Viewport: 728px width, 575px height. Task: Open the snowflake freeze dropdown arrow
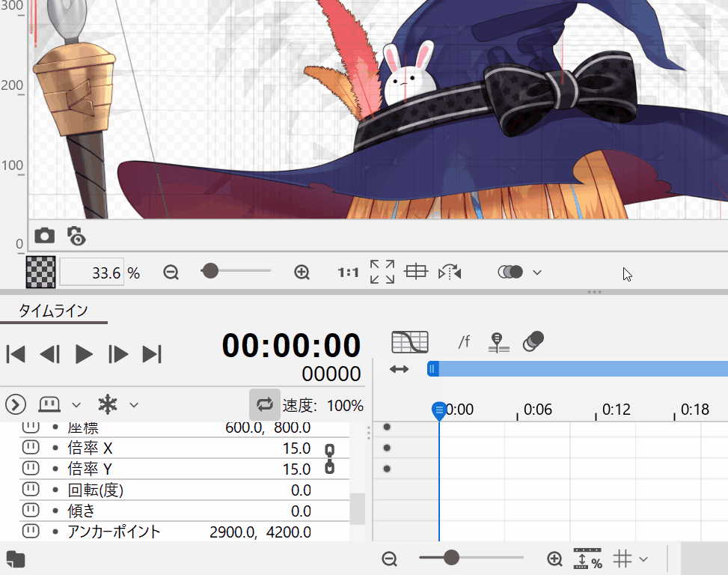tap(134, 405)
